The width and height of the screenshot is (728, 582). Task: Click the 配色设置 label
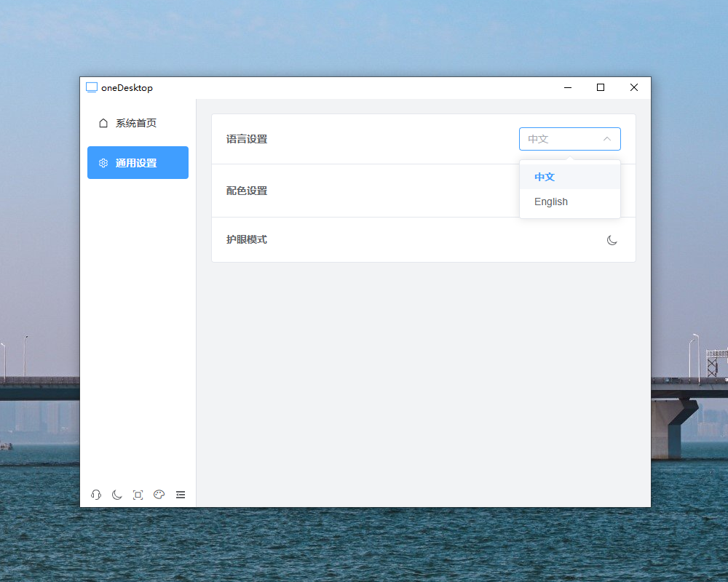tap(247, 191)
